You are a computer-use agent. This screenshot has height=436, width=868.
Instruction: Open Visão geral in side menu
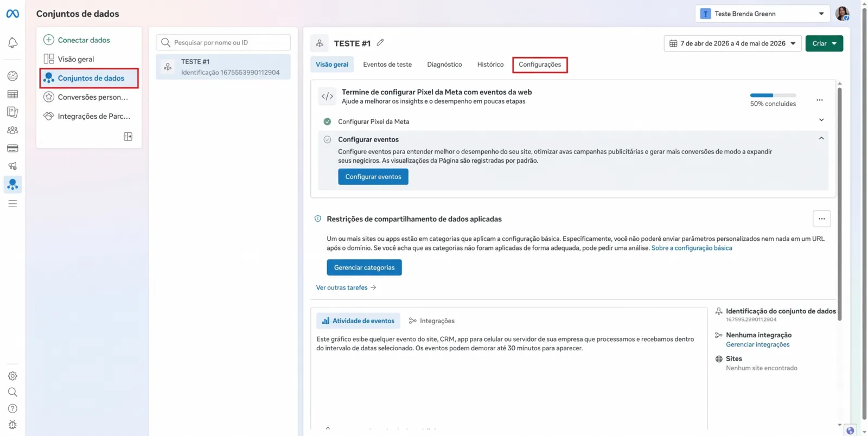click(x=69, y=59)
